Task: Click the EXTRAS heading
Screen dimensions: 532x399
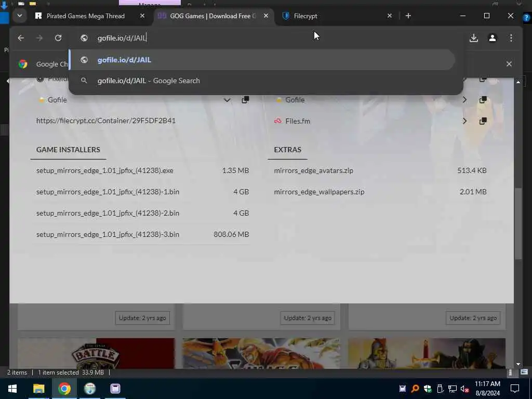Action: point(287,150)
